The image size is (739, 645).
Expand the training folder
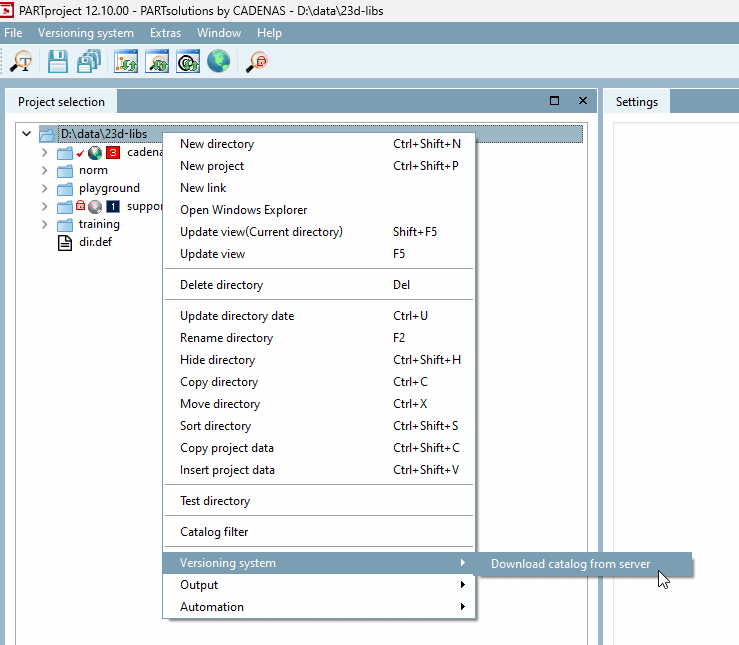pos(44,224)
